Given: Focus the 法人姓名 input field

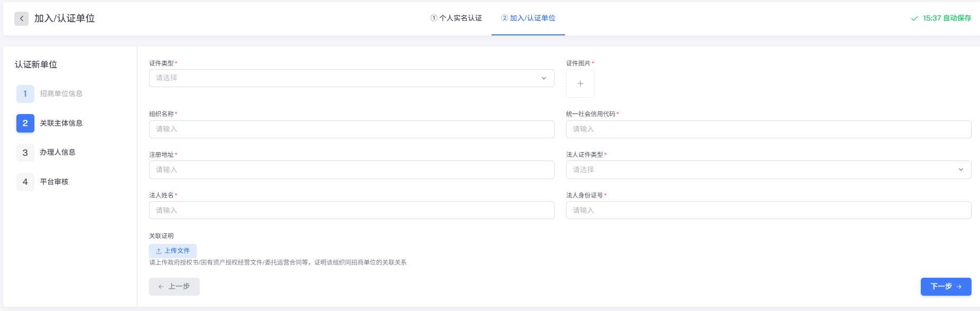Looking at the screenshot, I should [x=352, y=210].
